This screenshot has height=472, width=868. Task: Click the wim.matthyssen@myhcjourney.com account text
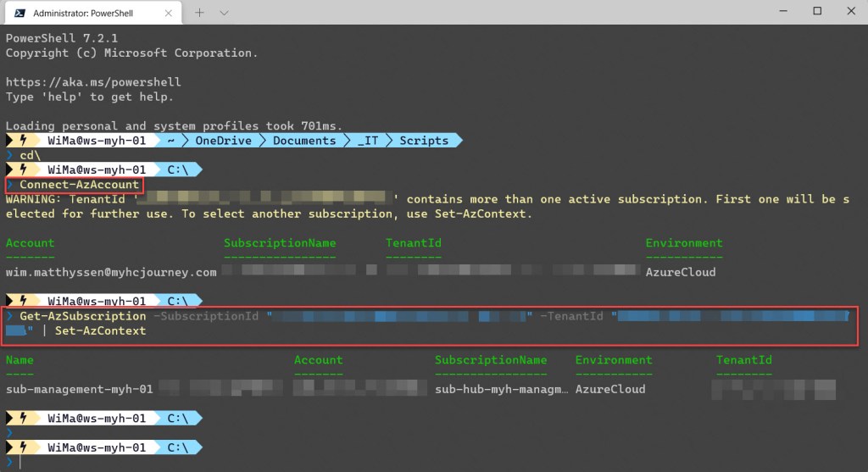[111, 272]
